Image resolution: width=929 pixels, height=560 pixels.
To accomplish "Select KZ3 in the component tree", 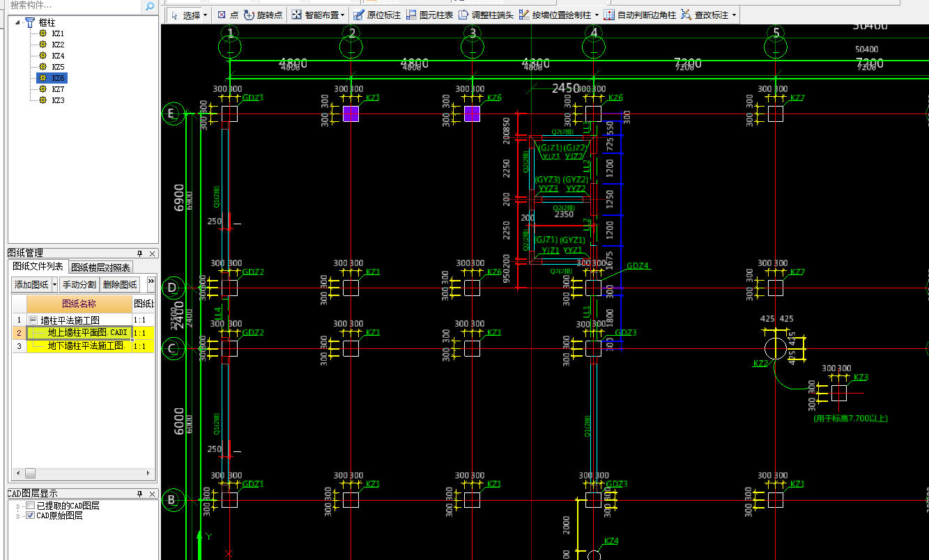I will click(x=58, y=100).
